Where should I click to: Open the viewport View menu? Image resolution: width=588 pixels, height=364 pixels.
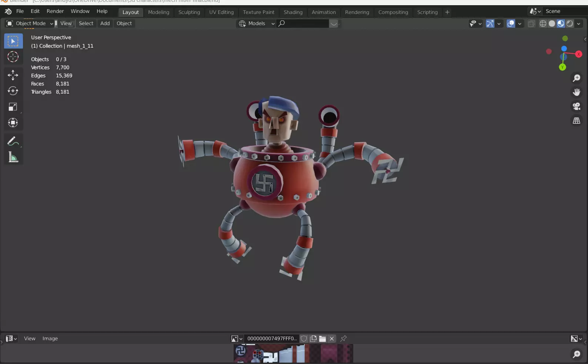click(66, 23)
